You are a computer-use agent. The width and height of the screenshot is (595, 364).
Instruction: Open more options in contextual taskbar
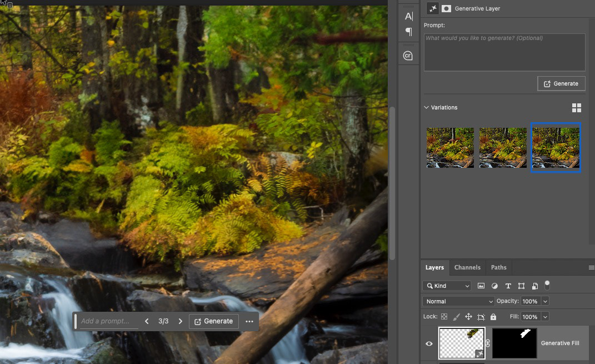[x=249, y=322]
